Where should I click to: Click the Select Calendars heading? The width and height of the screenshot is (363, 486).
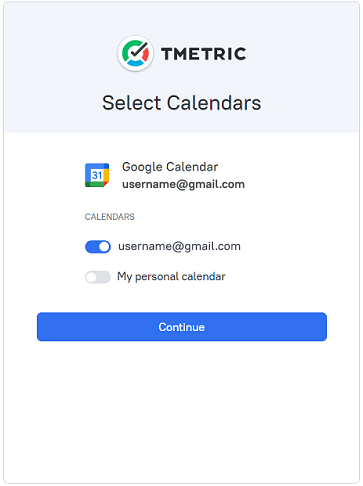pos(182,103)
